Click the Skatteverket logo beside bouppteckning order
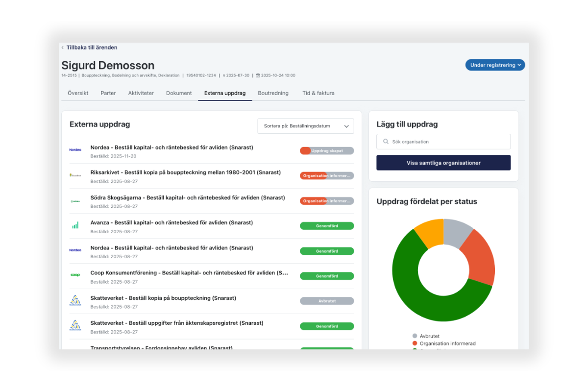This screenshot has height=392, width=588. 75,301
